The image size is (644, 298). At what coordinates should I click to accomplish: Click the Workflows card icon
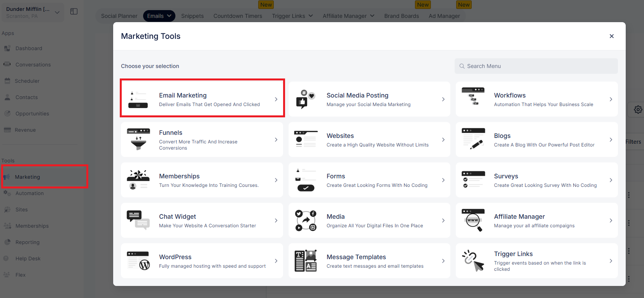pyautogui.click(x=473, y=96)
